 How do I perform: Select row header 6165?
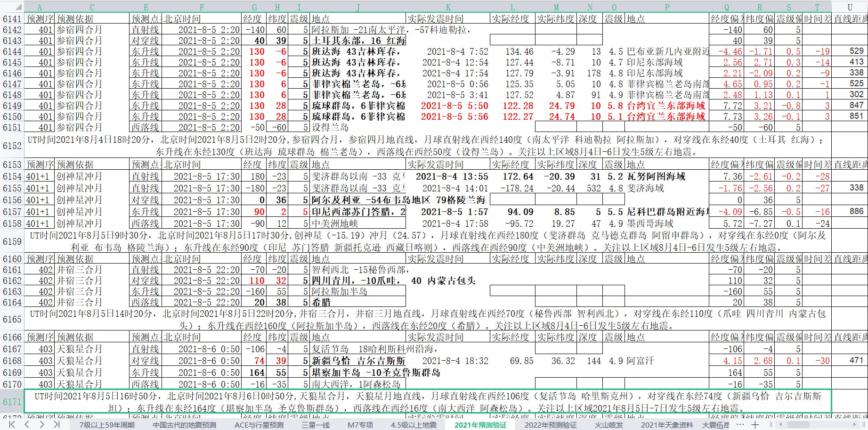(x=12, y=319)
